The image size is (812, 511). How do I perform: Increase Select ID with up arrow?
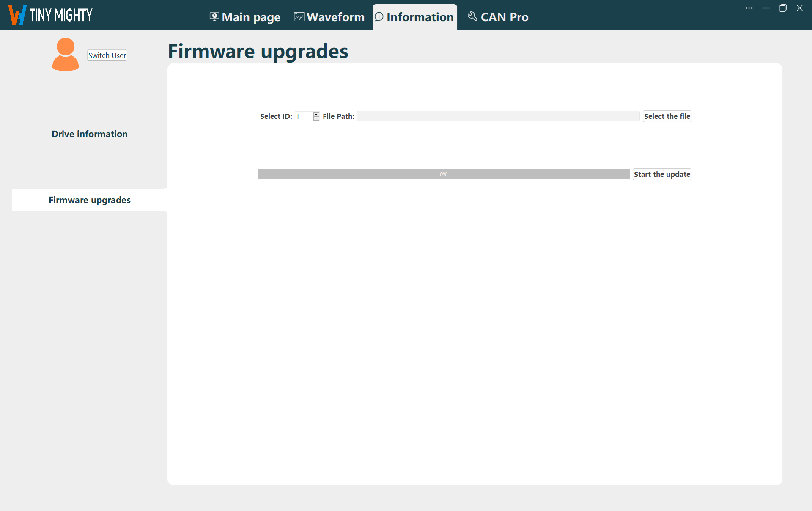[316, 114]
